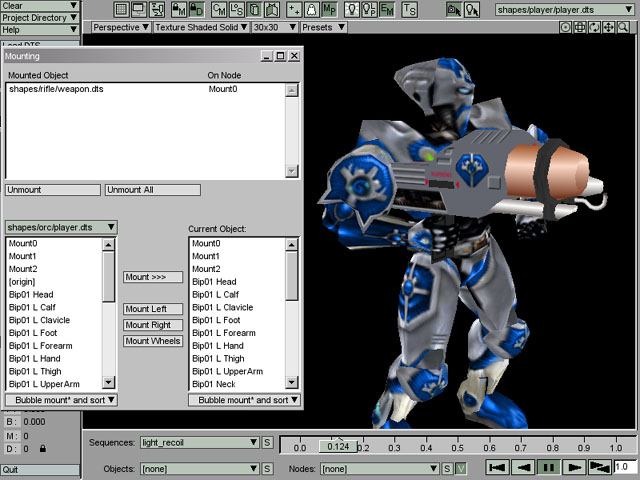This screenshot has width=640, height=480.
Task: Click the Mount >>> button
Action: tap(153, 277)
